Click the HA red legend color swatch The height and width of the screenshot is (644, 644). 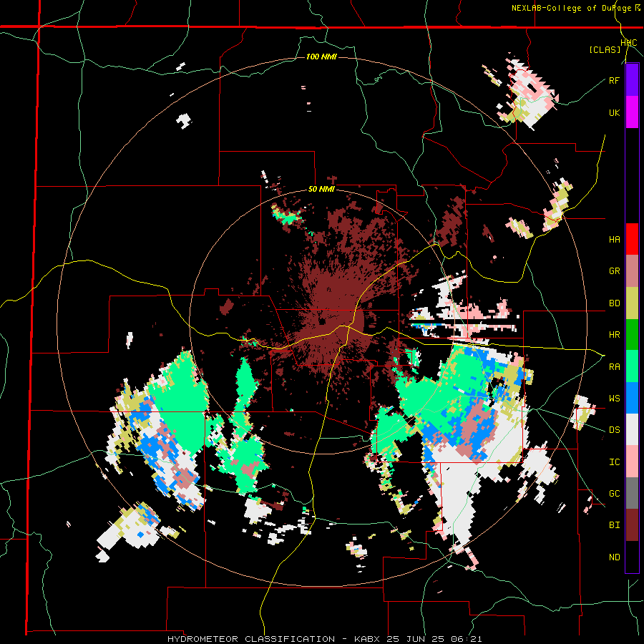(632, 239)
